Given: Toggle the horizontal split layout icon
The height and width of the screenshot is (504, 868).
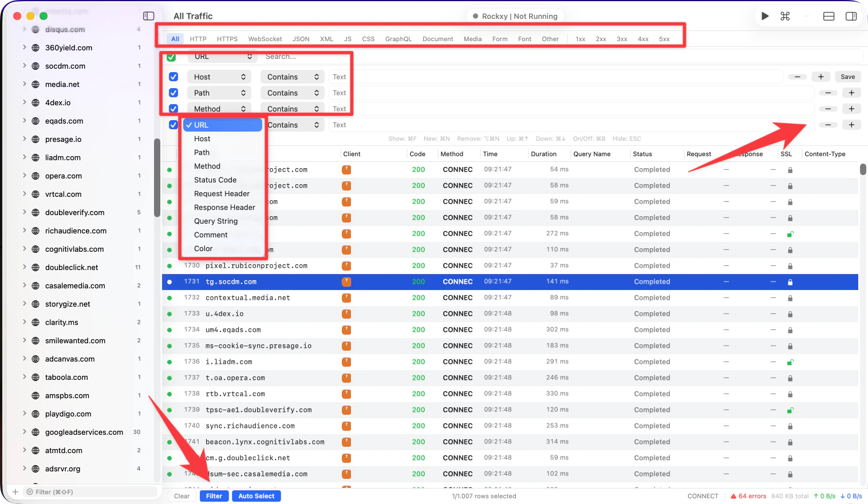Looking at the screenshot, I should coord(828,16).
